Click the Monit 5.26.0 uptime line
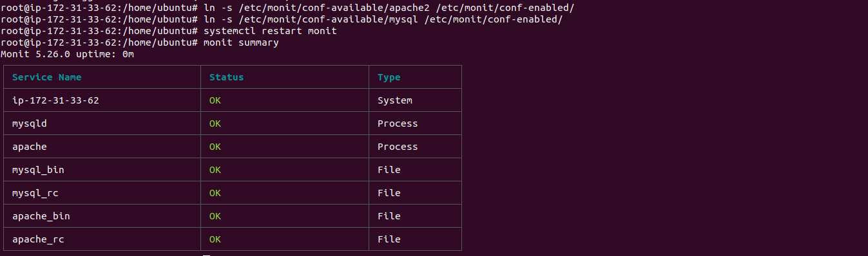 pos(67,54)
